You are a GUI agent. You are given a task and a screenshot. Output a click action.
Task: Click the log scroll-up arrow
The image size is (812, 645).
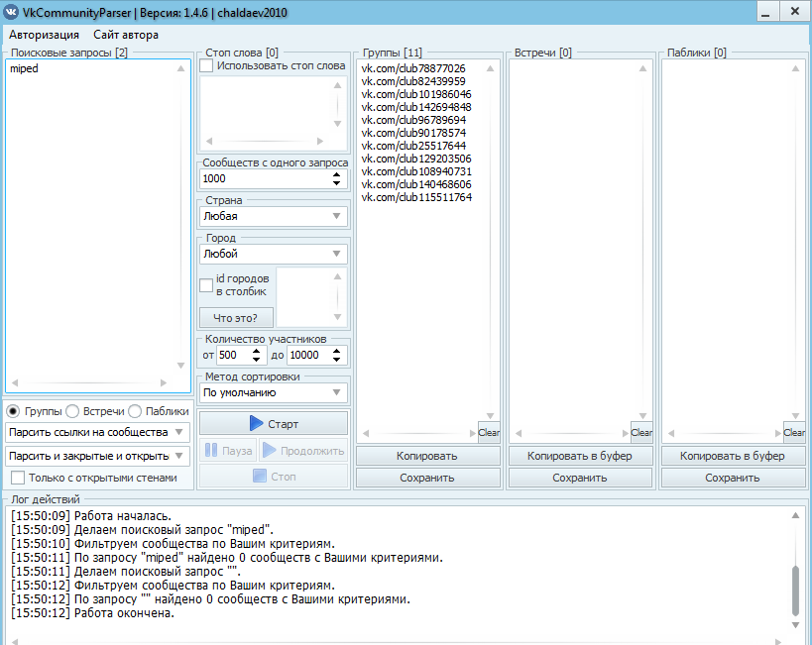click(796, 515)
